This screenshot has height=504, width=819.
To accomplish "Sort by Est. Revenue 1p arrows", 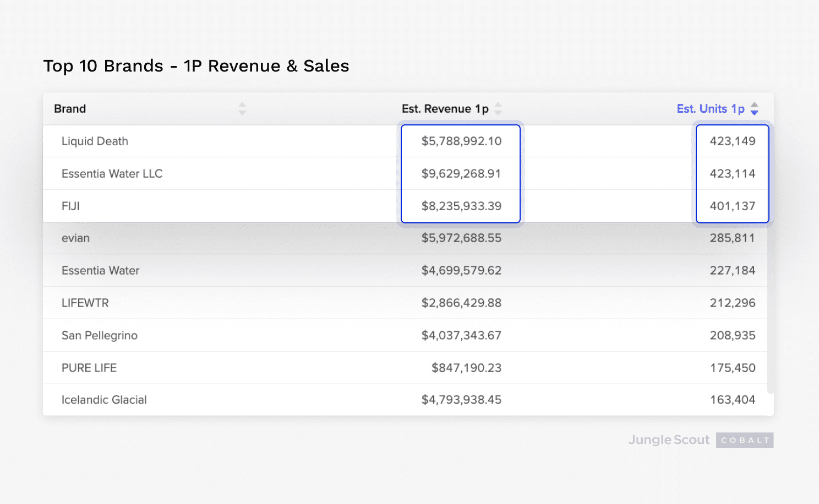I will [498, 109].
